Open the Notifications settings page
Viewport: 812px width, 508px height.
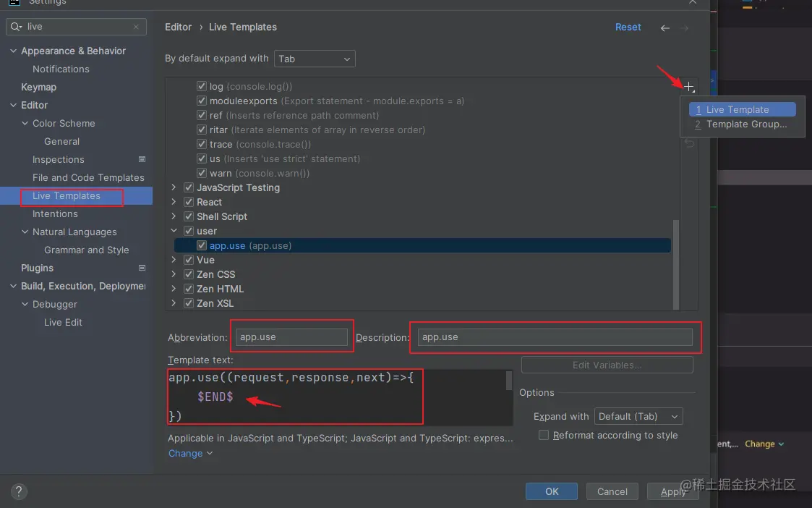pyautogui.click(x=61, y=69)
